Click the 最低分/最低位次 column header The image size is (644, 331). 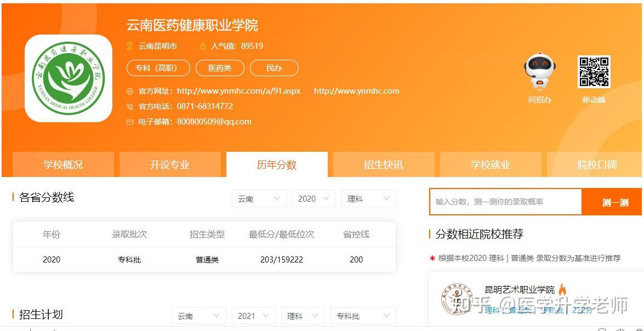tap(281, 235)
